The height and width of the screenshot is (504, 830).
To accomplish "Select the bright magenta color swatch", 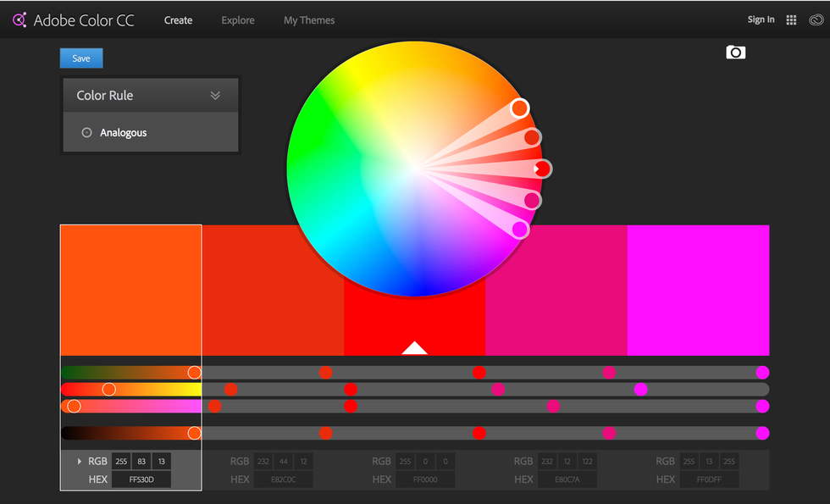I will (698, 290).
